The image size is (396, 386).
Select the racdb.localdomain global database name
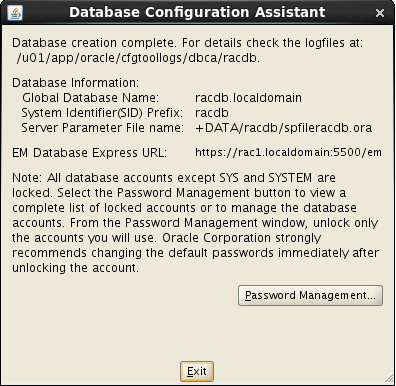[x=248, y=98]
